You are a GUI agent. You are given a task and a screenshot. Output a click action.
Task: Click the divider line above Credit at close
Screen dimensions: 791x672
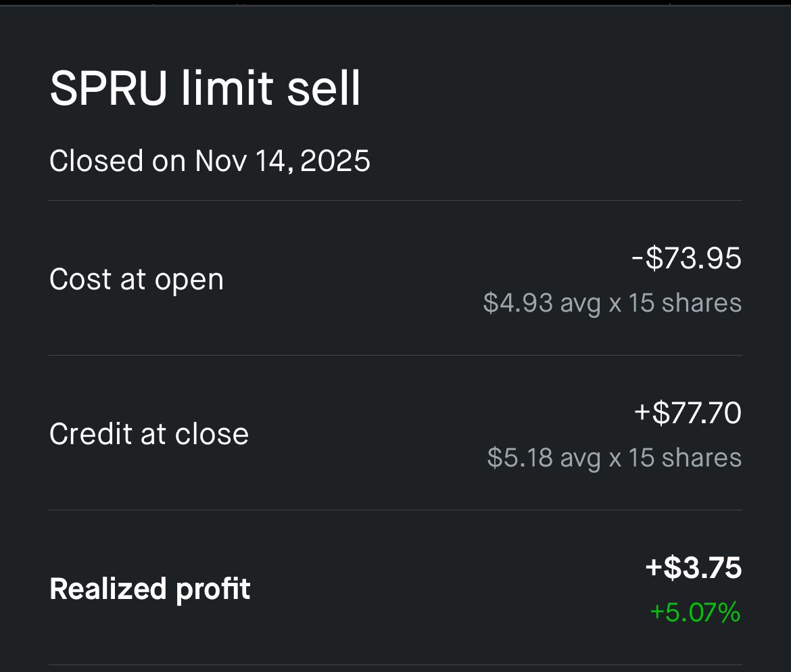395,355
